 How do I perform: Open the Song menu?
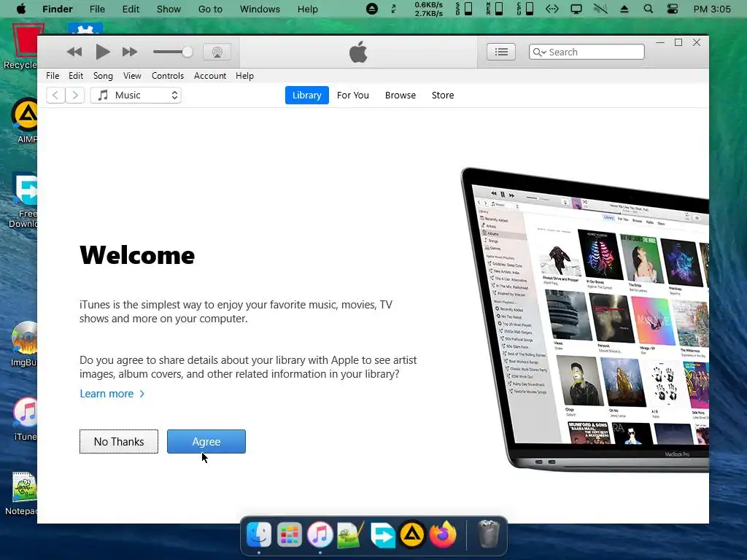coord(103,76)
